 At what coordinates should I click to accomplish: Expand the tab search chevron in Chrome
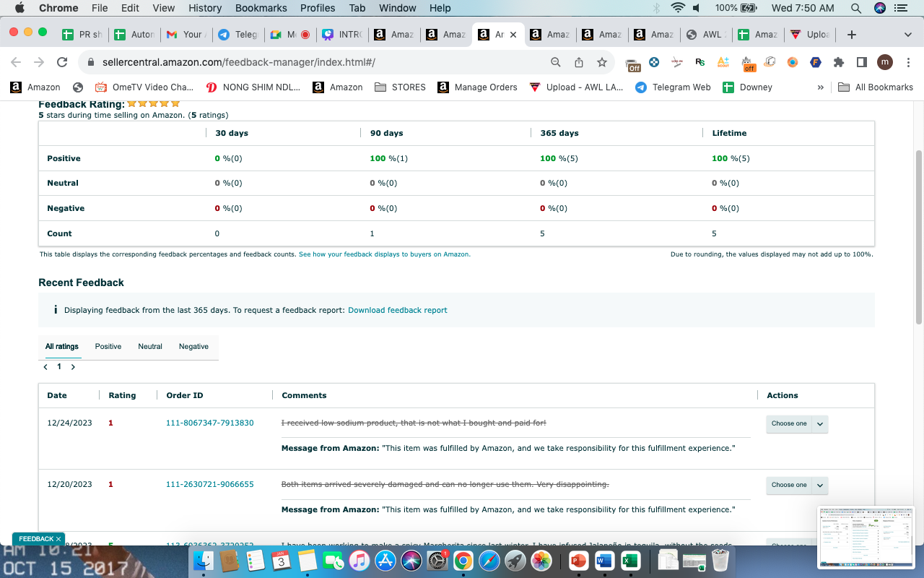pyautogui.click(x=907, y=34)
